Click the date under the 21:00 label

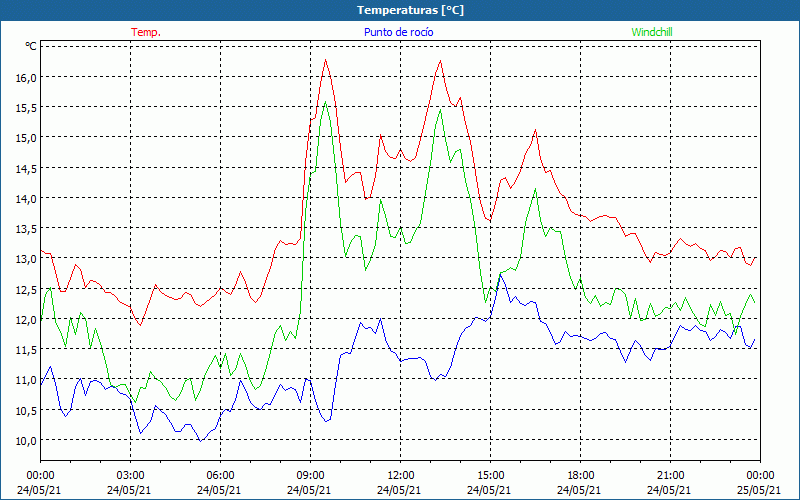669,490
